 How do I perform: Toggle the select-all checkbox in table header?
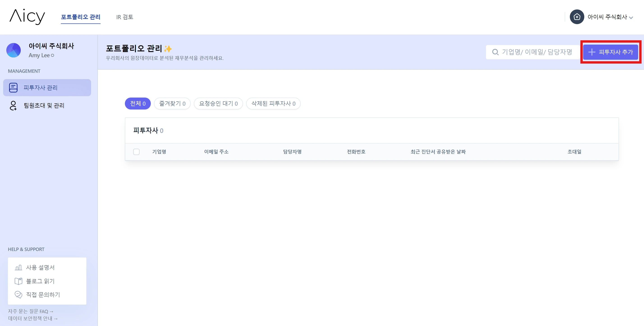click(x=136, y=152)
